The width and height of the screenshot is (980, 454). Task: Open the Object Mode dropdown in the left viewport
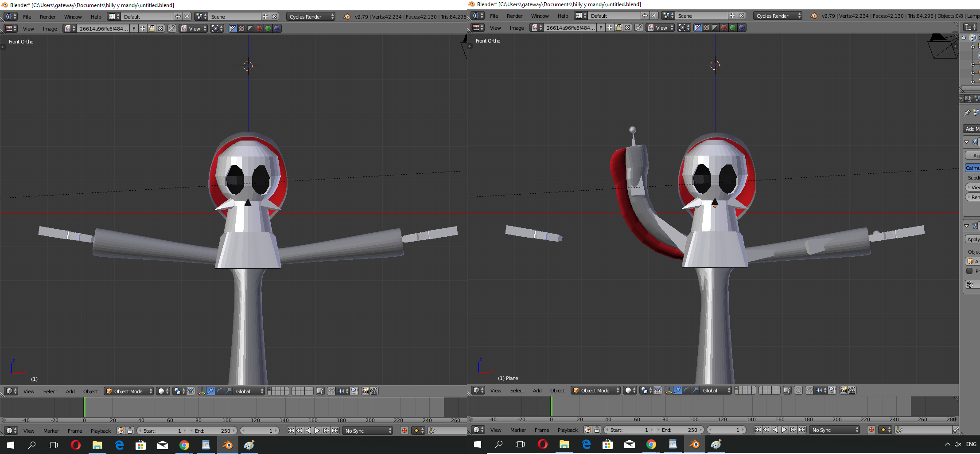[x=128, y=391]
